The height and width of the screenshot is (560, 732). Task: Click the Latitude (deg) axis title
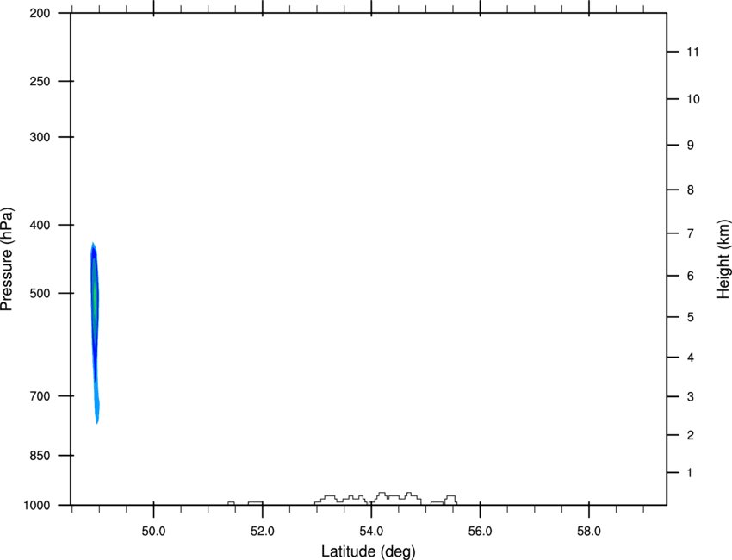coord(368,551)
